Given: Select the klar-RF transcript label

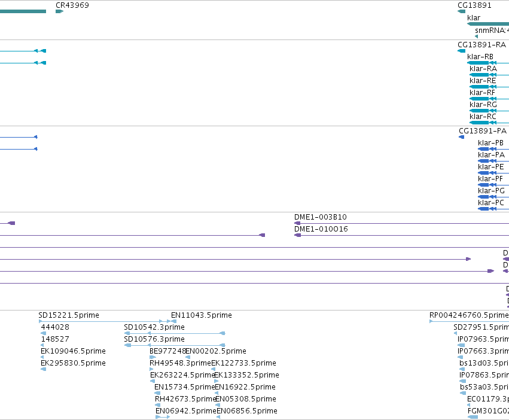Looking at the screenshot, I should coord(482,93).
